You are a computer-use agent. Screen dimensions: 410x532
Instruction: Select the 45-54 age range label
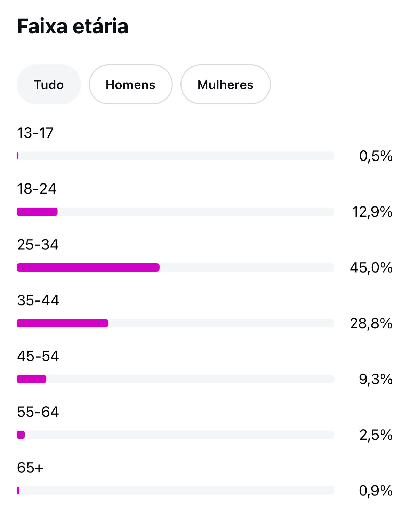(x=38, y=356)
